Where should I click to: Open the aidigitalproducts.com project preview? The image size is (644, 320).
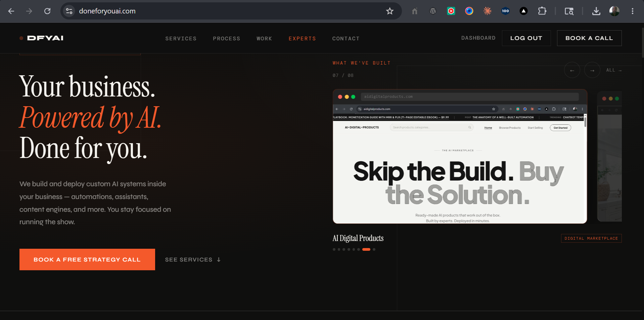tap(460, 156)
